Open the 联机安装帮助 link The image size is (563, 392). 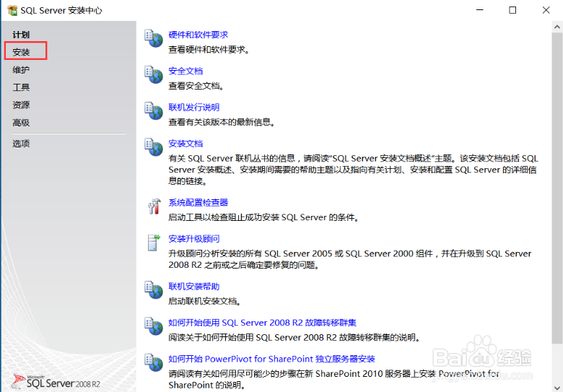[194, 287]
